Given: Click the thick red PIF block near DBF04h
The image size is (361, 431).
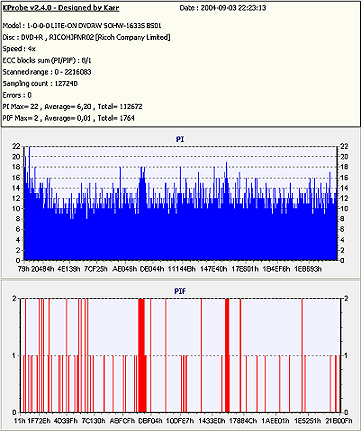Looking at the screenshot, I should pos(142,355).
